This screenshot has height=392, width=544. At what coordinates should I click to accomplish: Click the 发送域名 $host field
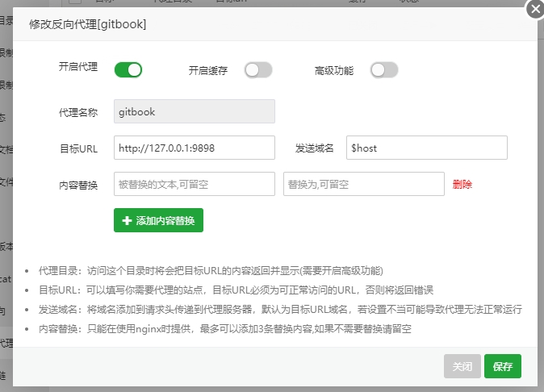pyautogui.click(x=427, y=148)
